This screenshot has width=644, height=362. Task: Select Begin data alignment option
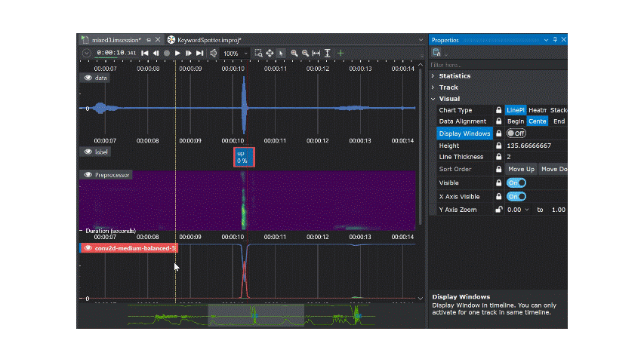(516, 121)
